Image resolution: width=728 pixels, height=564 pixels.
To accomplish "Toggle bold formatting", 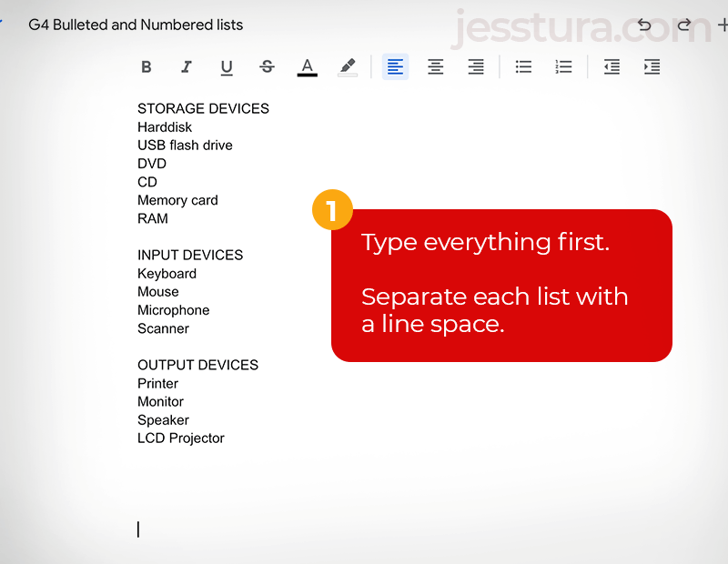I will [147, 66].
